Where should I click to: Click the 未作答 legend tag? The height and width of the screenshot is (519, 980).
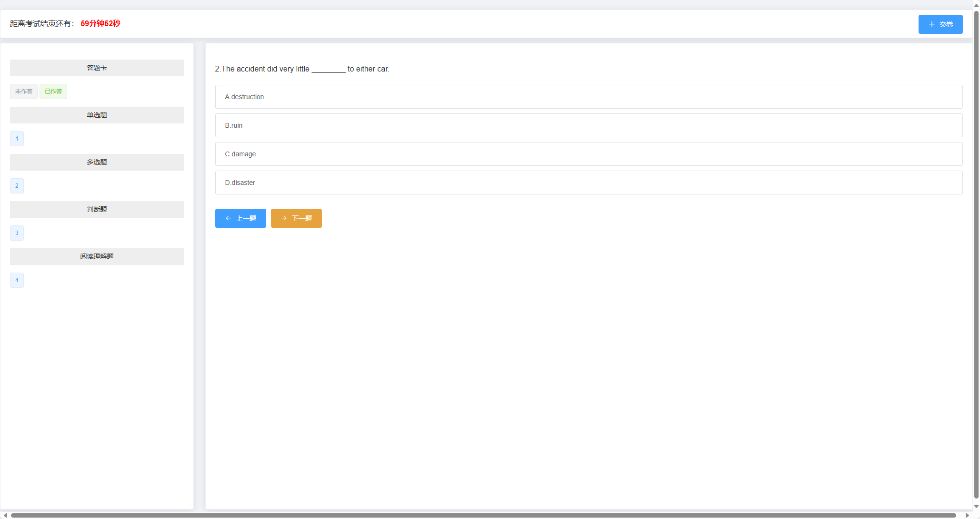[24, 92]
